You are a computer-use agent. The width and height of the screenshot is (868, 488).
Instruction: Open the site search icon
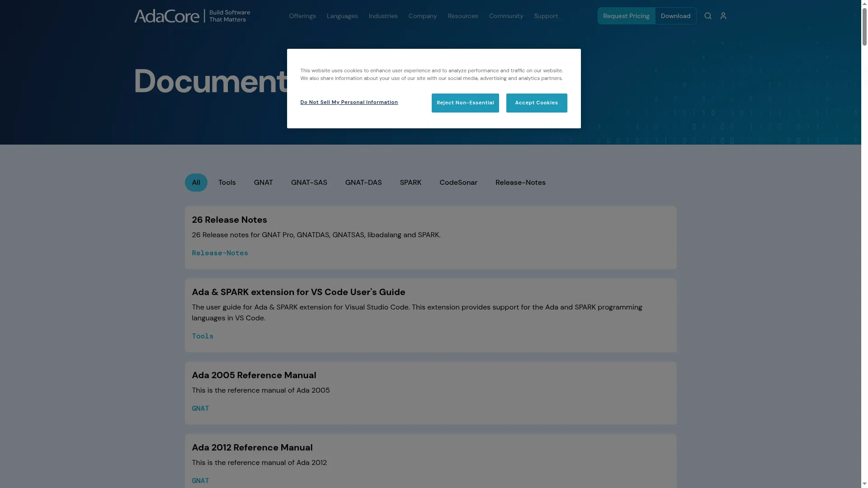click(708, 16)
